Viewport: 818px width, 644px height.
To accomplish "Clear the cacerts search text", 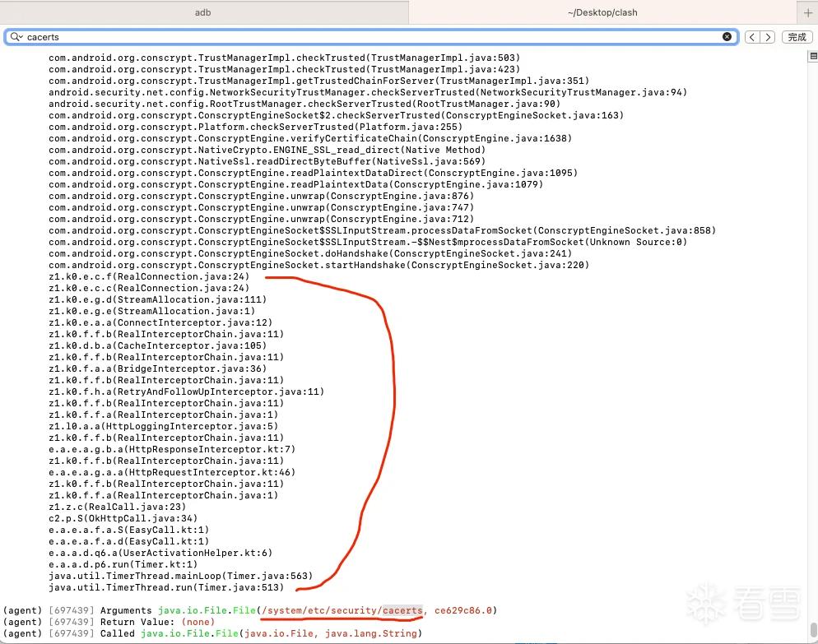I will (x=727, y=36).
